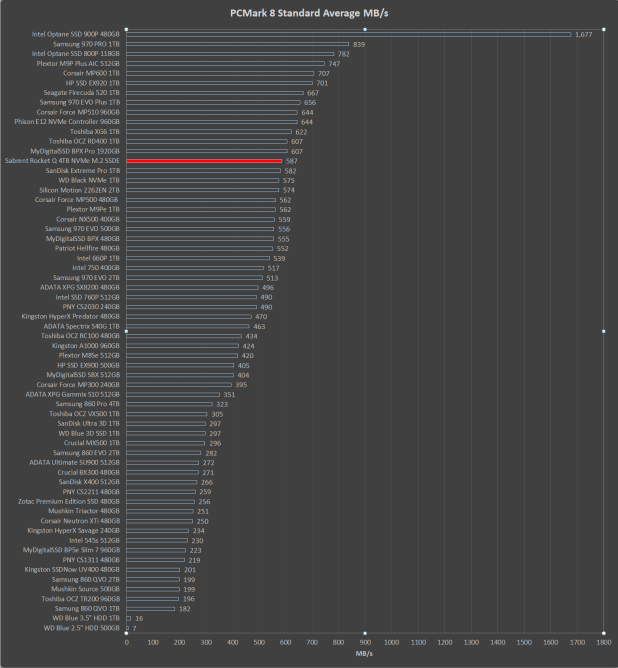618x668 pixels.
Task: Click the WD Blue 3.5" HDD 1TB label
Action: click(86, 618)
